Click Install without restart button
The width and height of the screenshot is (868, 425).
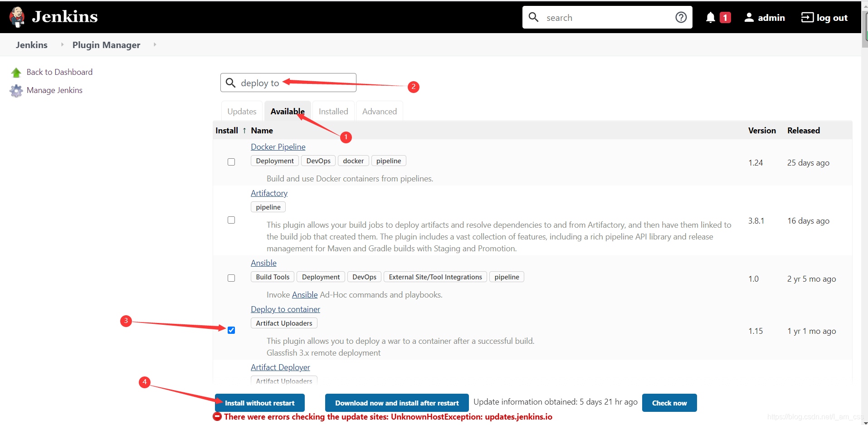[260, 403]
